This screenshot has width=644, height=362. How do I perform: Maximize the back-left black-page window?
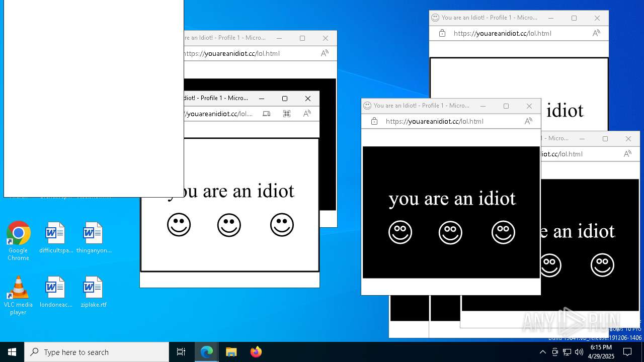point(302,38)
